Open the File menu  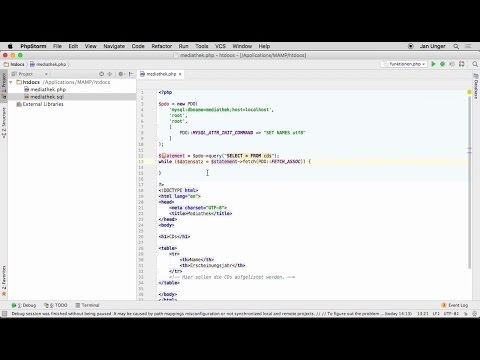[x=57, y=46]
